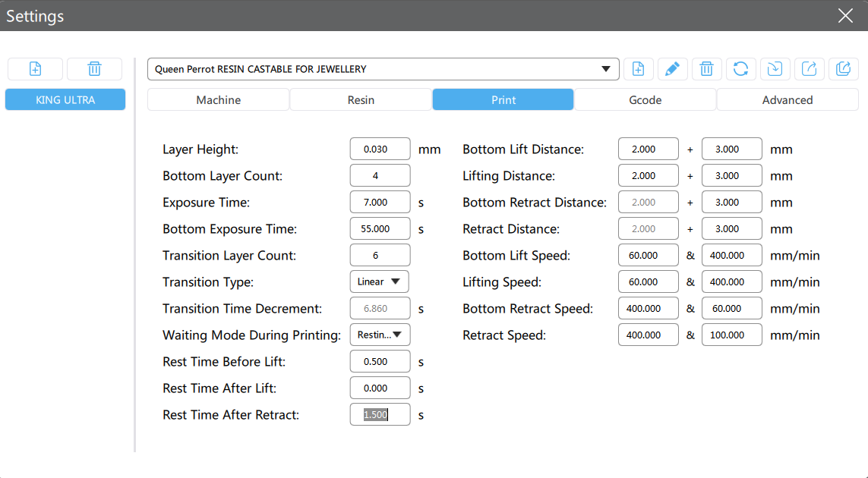The width and height of the screenshot is (868, 478).
Task: Delete the selected printer with the left trash icon
Action: 94,69
